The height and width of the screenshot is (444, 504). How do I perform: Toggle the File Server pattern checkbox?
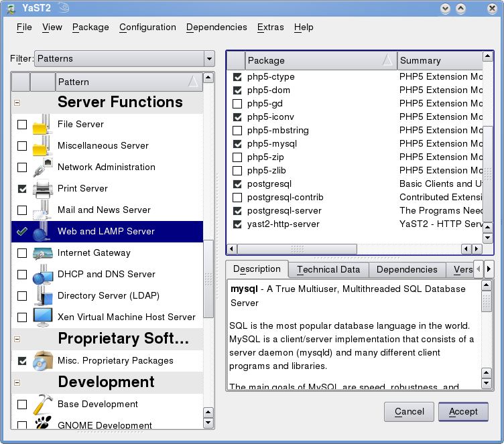click(x=22, y=125)
